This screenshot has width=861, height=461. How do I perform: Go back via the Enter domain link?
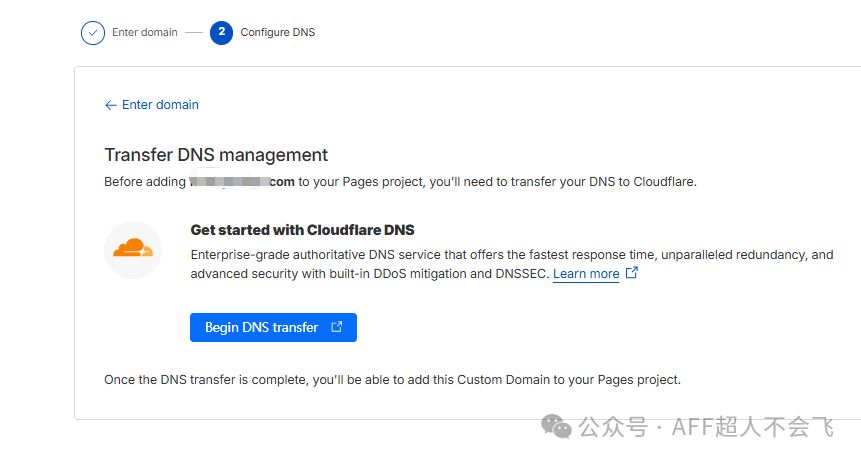coord(160,105)
